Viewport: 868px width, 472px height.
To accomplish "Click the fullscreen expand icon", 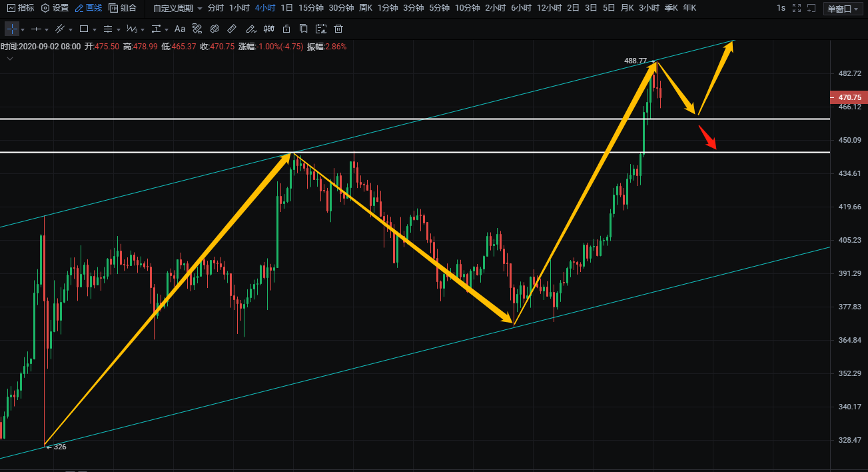I will [797, 8].
